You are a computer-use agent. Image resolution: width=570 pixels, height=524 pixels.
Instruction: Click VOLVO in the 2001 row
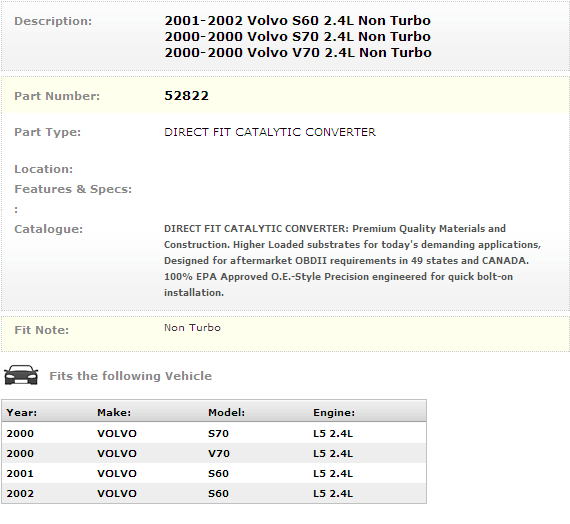click(117, 473)
